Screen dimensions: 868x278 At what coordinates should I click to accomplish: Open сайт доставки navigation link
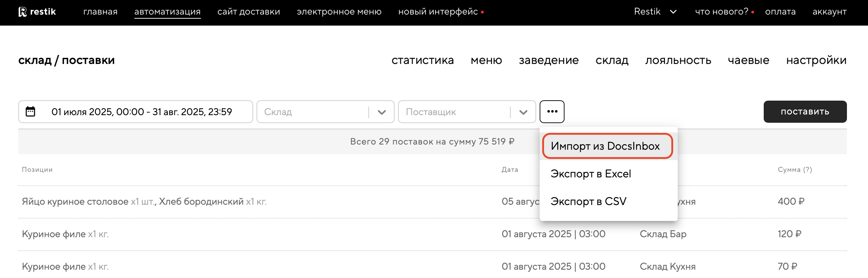249,12
